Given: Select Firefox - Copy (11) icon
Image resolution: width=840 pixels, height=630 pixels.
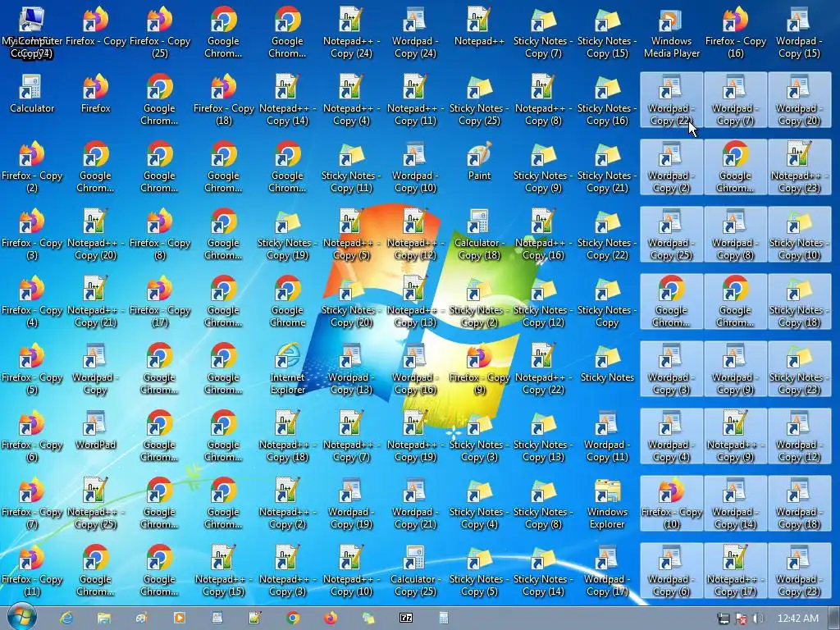Looking at the screenshot, I should [x=32, y=572].
